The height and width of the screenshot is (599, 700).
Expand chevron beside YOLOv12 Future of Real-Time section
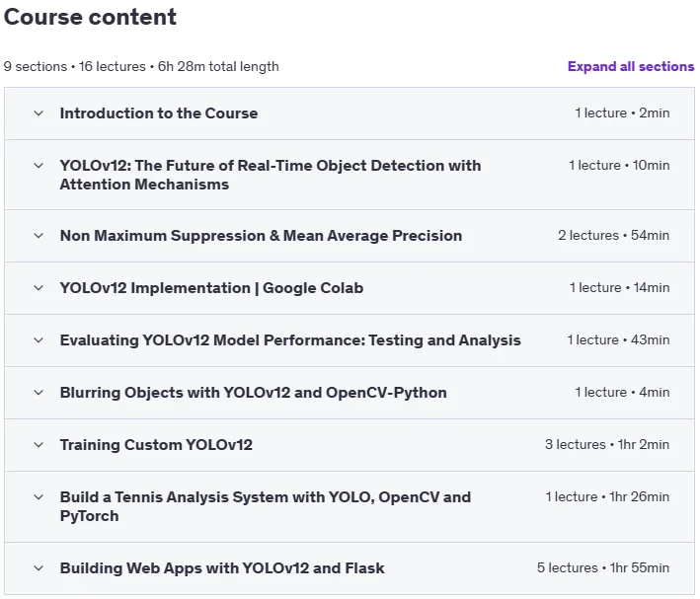[39, 166]
